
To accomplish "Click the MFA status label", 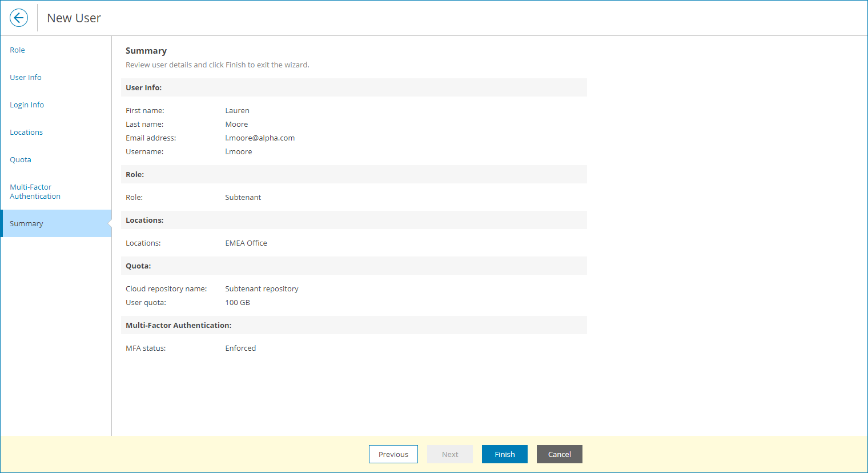I will (146, 348).
